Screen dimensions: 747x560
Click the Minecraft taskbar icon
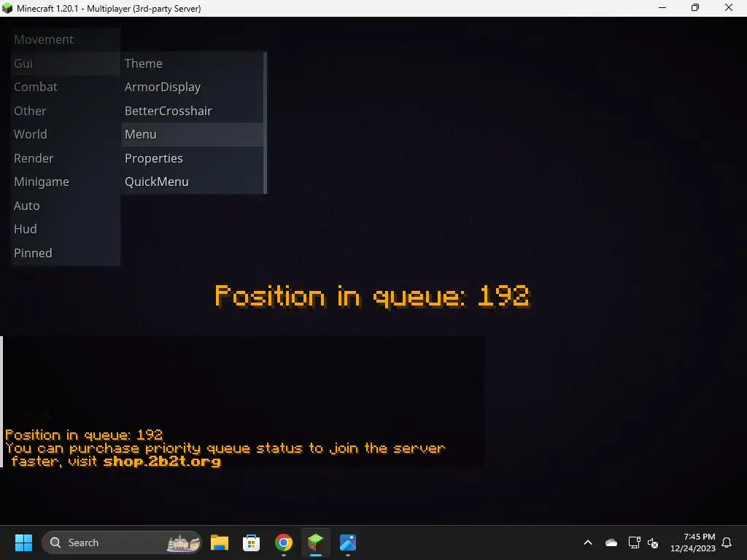pyautogui.click(x=315, y=542)
